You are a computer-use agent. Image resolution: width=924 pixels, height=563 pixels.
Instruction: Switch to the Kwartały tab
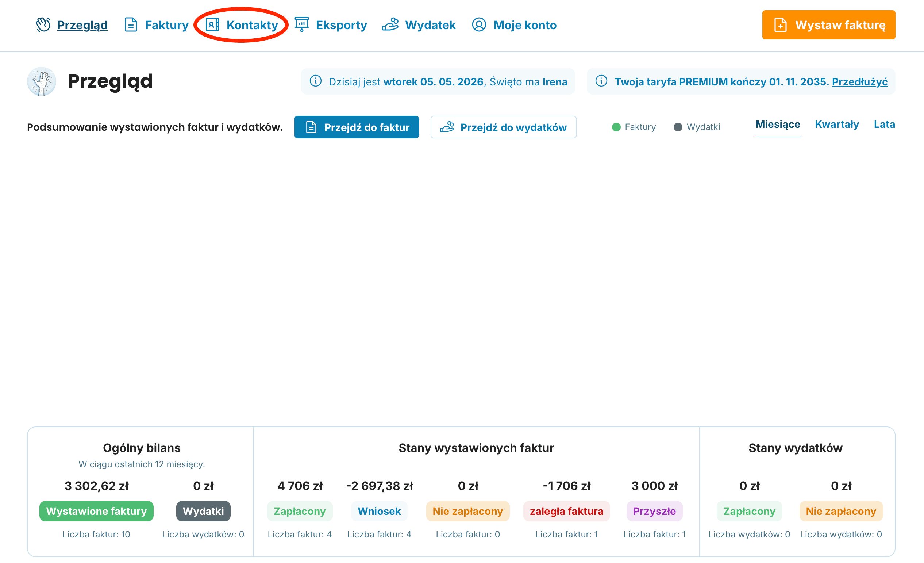pos(837,125)
